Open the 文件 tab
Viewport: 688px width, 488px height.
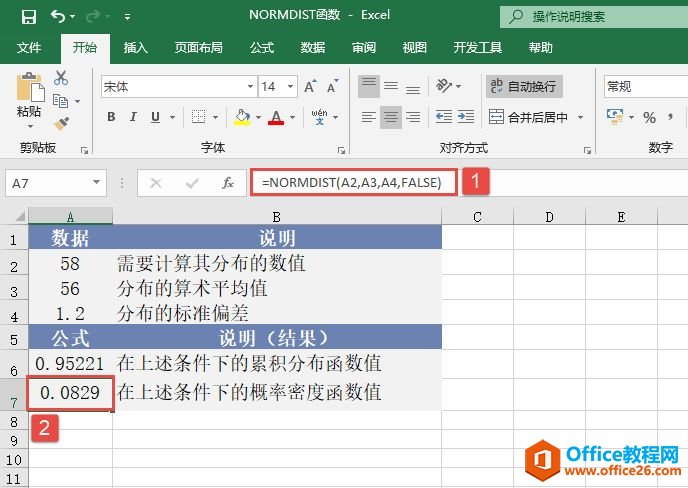click(x=29, y=47)
